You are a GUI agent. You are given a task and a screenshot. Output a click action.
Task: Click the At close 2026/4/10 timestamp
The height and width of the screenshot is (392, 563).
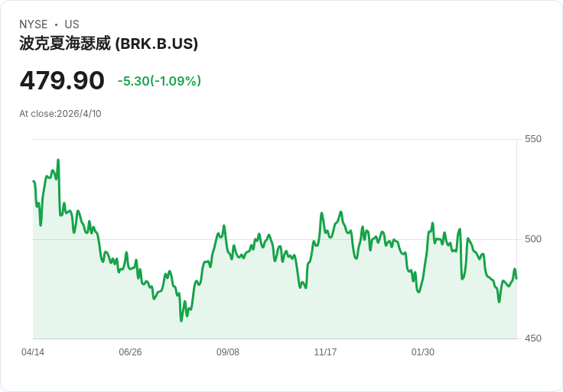point(60,114)
